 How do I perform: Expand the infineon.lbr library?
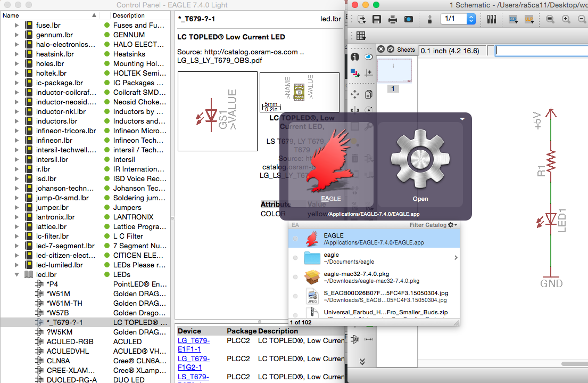point(16,141)
